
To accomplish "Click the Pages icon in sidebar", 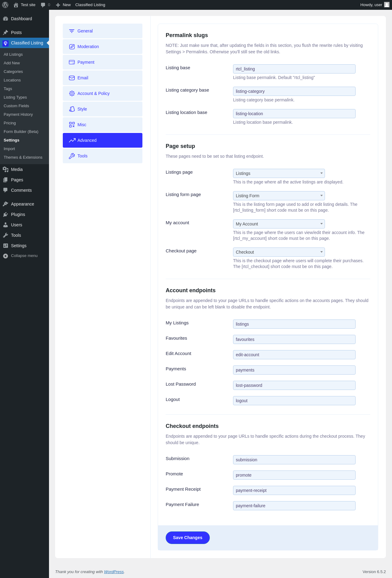I will [x=6, y=180].
